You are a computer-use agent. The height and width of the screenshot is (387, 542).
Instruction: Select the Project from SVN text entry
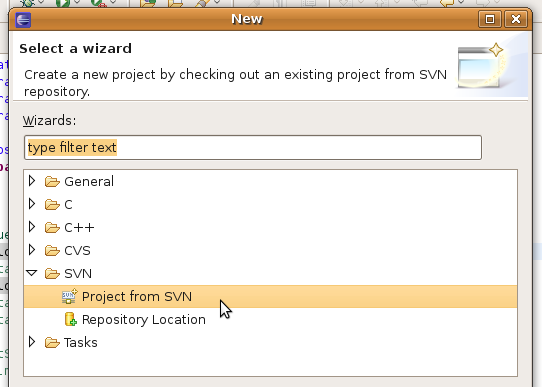[x=137, y=297]
